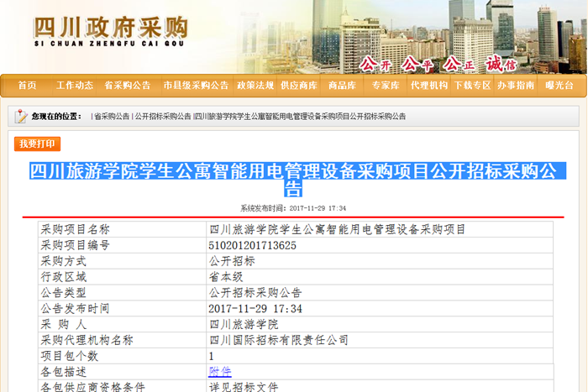Image resolution: width=588 pixels, height=392 pixels.
Task: Go to 曝光台 page
Action: point(559,86)
